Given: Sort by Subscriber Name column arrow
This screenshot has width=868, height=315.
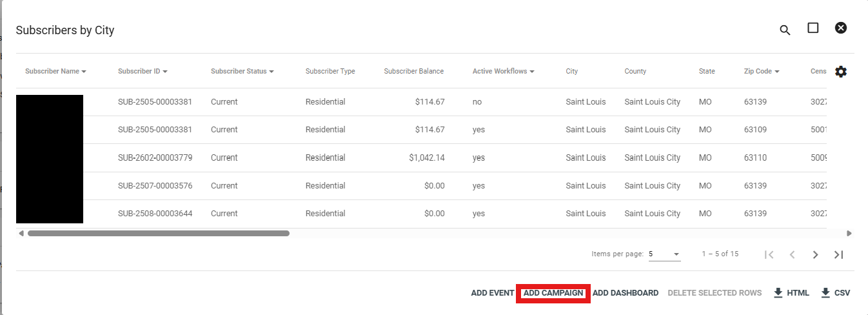Looking at the screenshot, I should (84, 72).
